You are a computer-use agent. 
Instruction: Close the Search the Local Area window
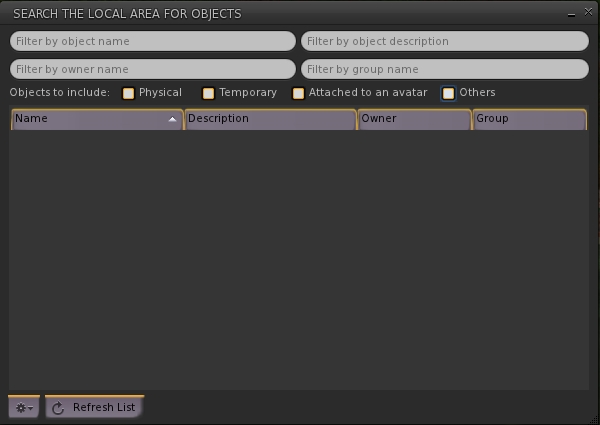point(587,13)
